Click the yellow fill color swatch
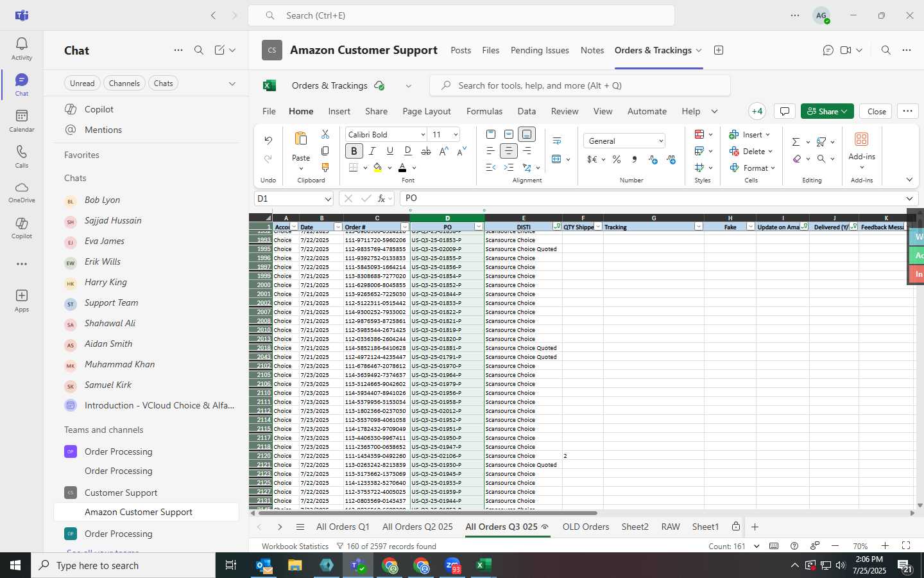Screen dimensions: 924x578 (x=377, y=168)
